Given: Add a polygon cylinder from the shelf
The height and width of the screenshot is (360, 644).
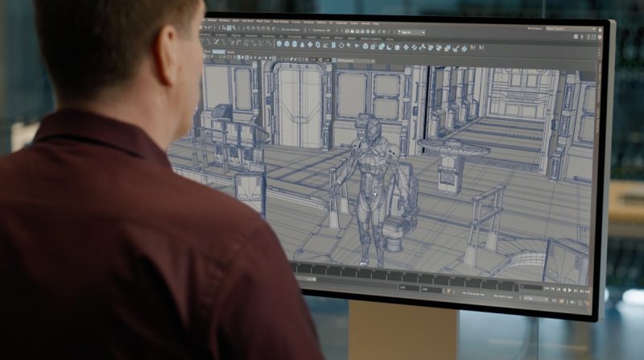Looking at the screenshot, I should click(295, 43).
